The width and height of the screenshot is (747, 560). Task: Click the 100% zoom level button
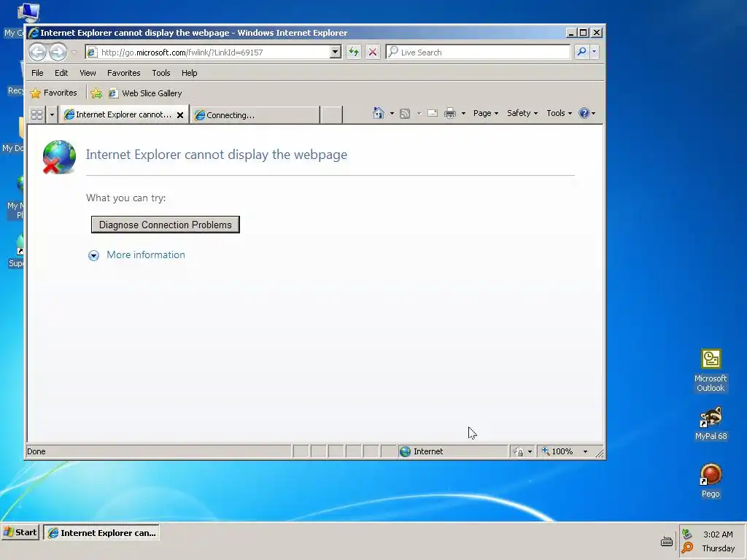pos(557,451)
